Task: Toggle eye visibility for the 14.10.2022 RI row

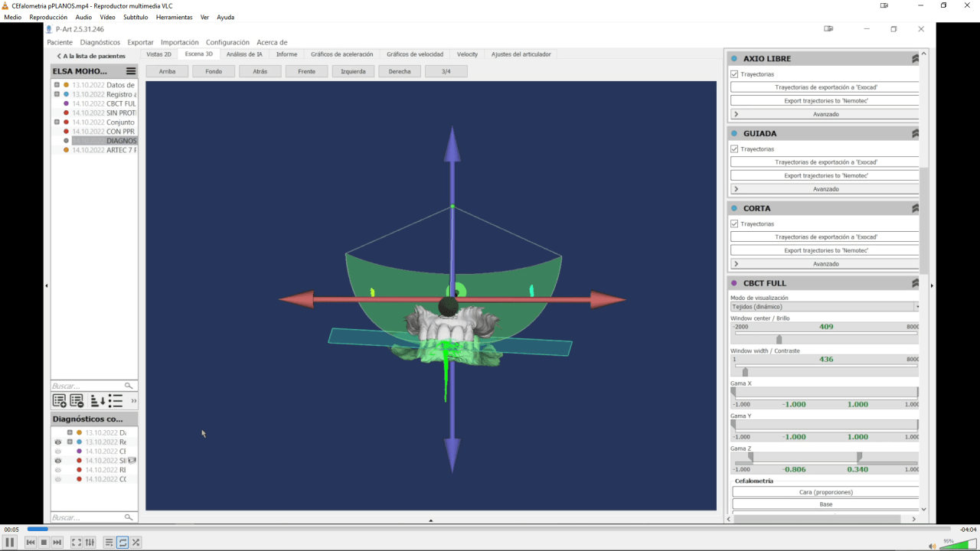Action: (57, 470)
